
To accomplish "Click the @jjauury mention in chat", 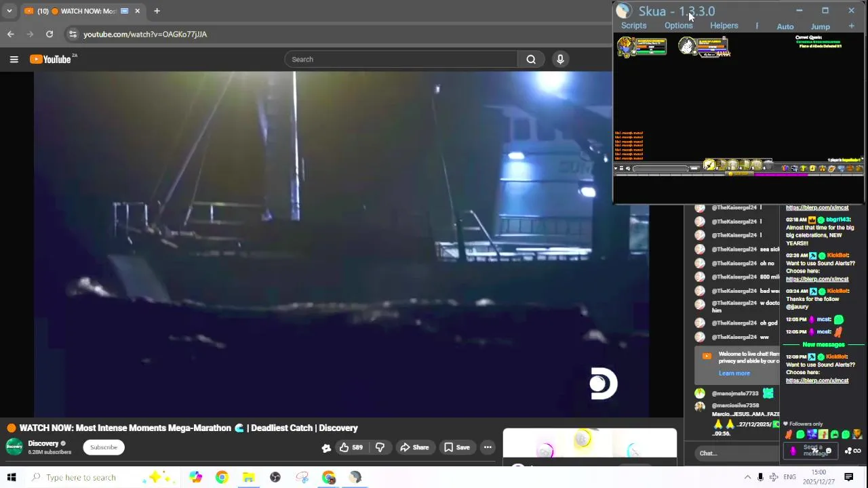I will tap(800, 307).
